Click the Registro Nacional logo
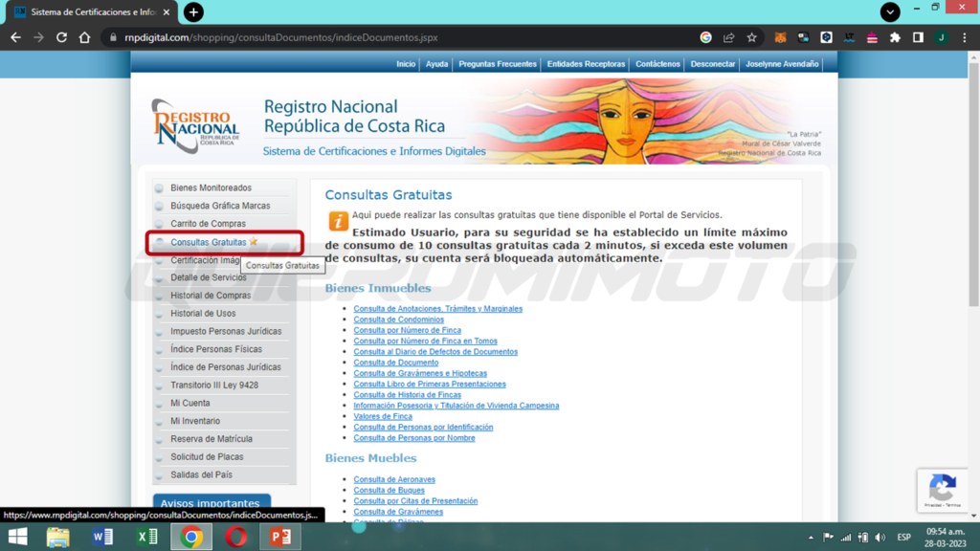The width and height of the screenshot is (980, 551). coord(195,125)
